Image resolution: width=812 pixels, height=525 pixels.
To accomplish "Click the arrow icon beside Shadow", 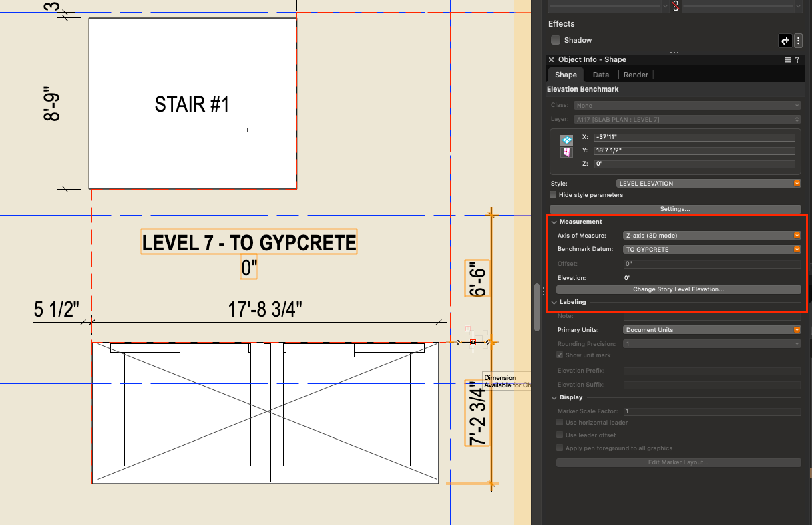I will pyautogui.click(x=785, y=41).
